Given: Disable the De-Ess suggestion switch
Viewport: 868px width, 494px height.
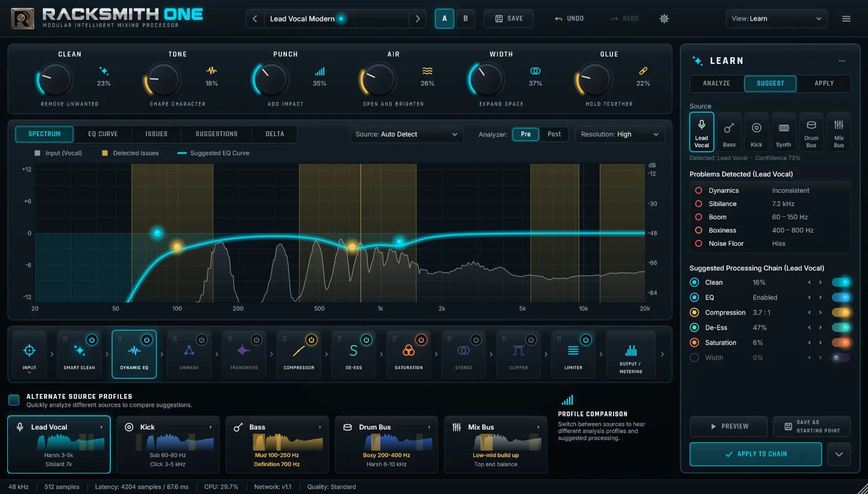Looking at the screenshot, I should point(841,328).
